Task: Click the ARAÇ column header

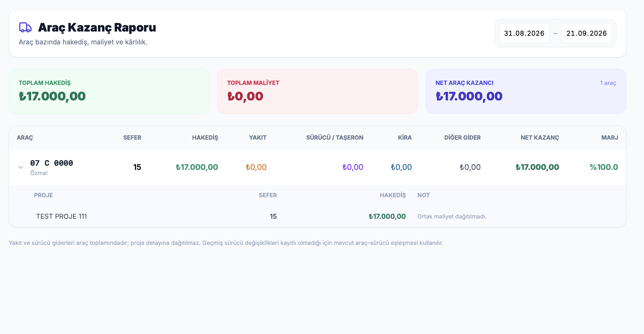Action: [25, 138]
